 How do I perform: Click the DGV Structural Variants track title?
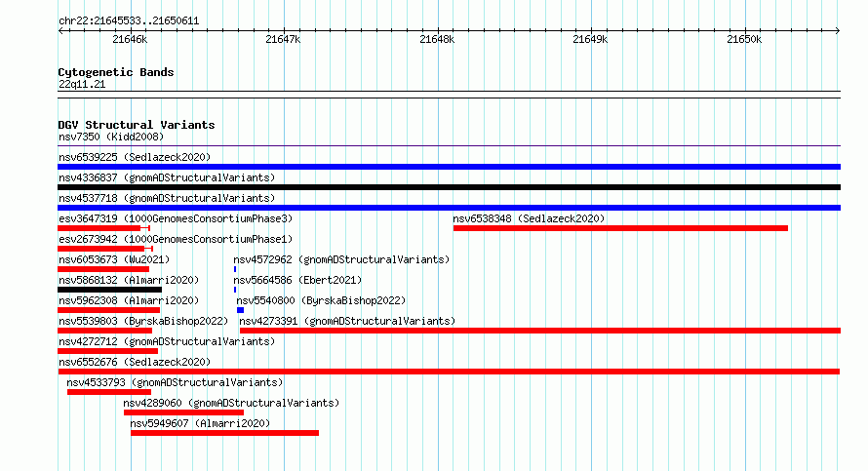pyautogui.click(x=137, y=125)
